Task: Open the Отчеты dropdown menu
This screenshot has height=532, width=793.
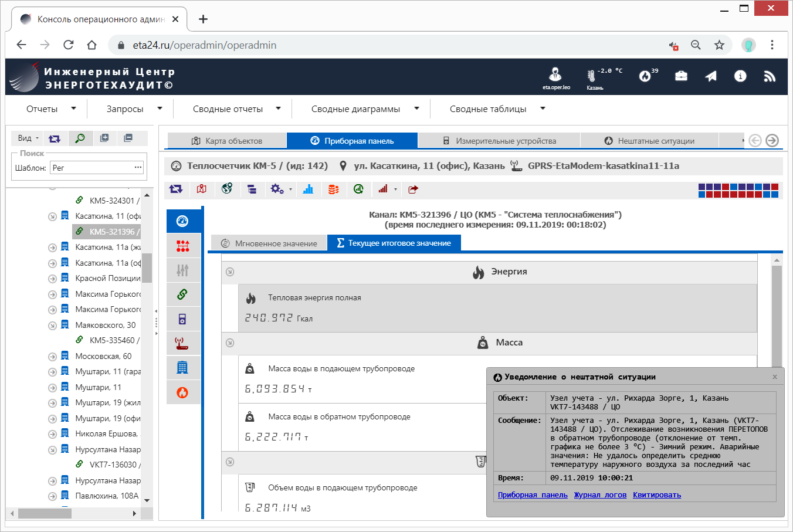Action: [x=50, y=109]
